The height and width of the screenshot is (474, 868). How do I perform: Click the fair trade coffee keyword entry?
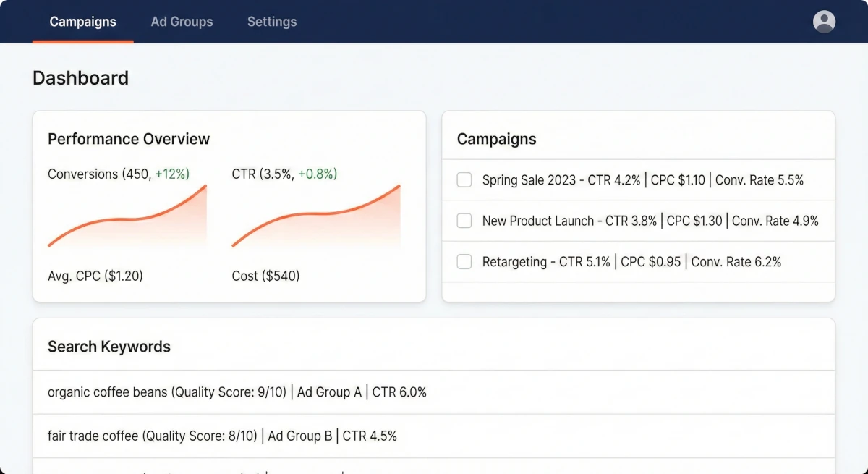coord(222,436)
